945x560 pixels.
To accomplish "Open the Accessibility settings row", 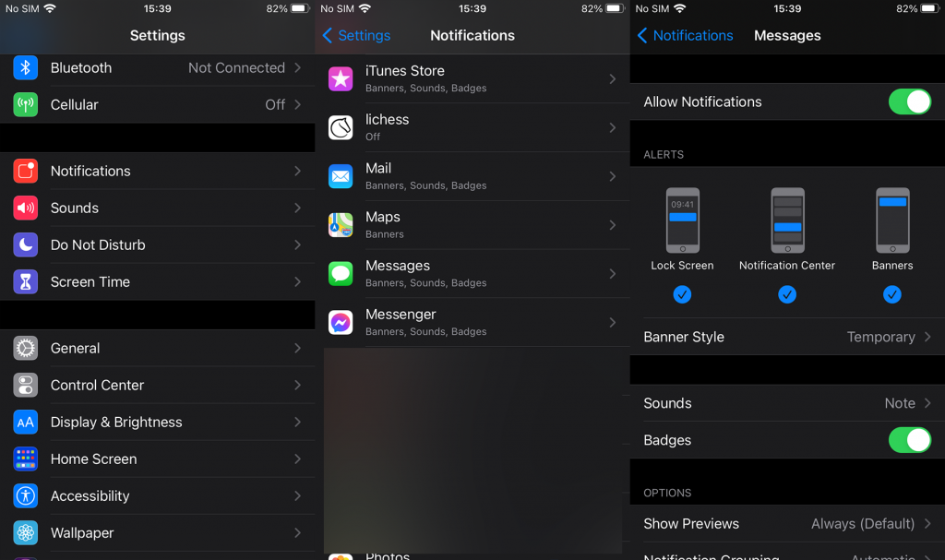I will click(157, 495).
